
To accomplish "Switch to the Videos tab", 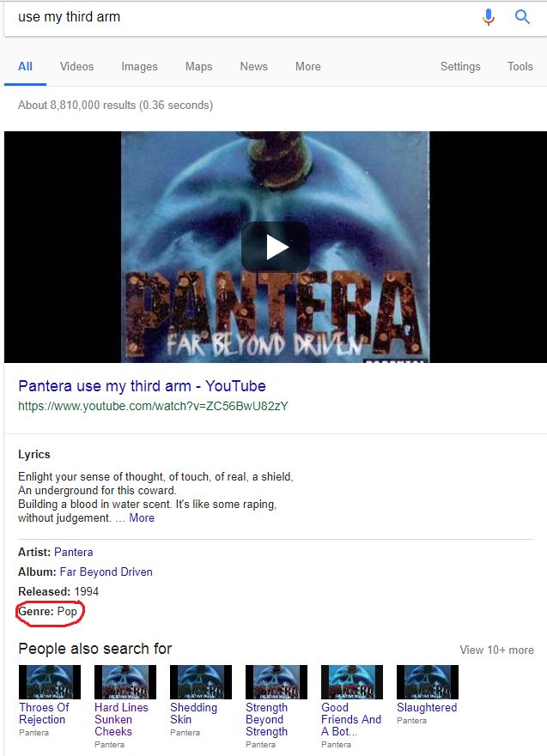I will click(x=76, y=66).
